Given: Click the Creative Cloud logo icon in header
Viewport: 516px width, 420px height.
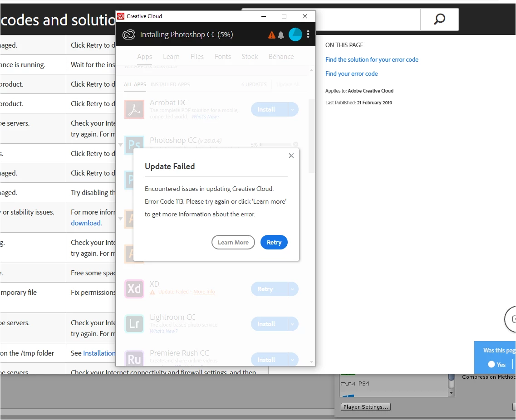Looking at the screenshot, I should [129, 34].
